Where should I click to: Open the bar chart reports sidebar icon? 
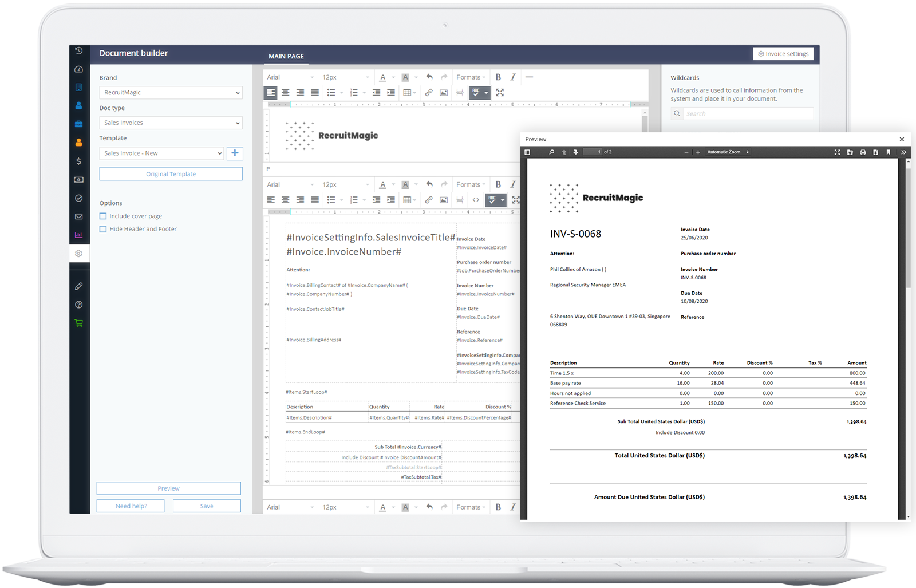79,235
